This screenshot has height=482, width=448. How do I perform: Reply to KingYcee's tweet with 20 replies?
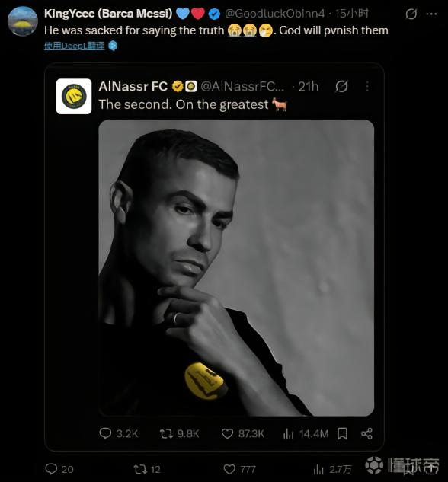pos(51,469)
